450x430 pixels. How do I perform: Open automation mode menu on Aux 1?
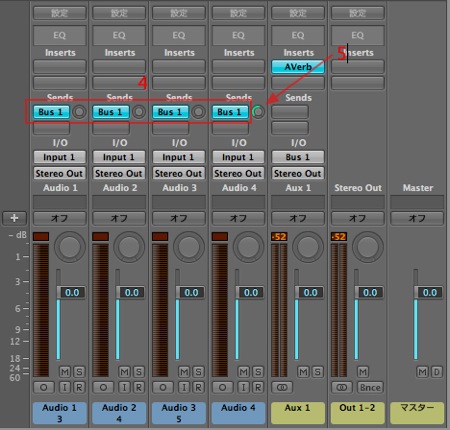coord(298,218)
